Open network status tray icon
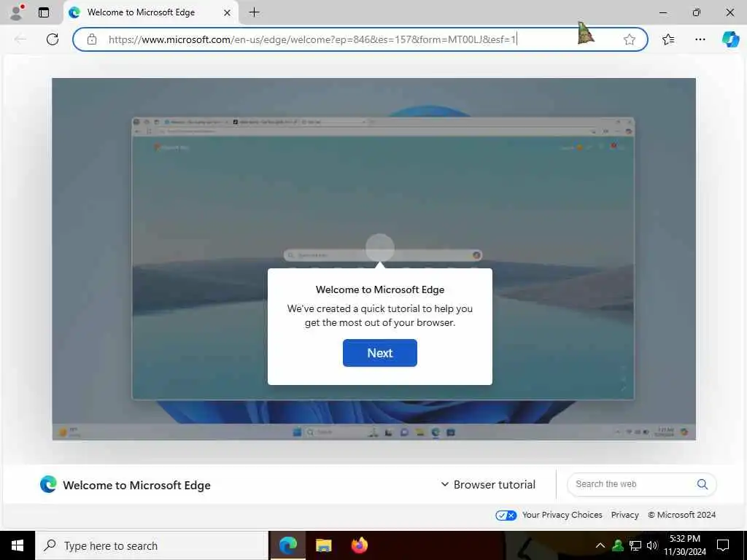This screenshot has width=747, height=560. [635, 545]
